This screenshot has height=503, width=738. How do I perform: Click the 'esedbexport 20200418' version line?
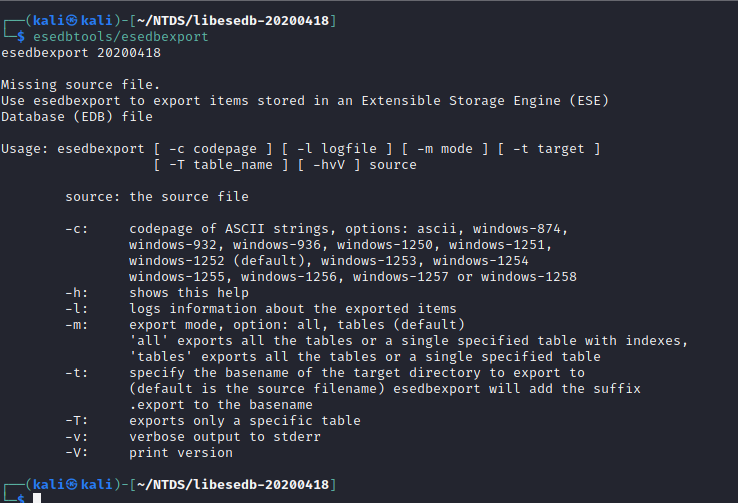(x=81, y=53)
